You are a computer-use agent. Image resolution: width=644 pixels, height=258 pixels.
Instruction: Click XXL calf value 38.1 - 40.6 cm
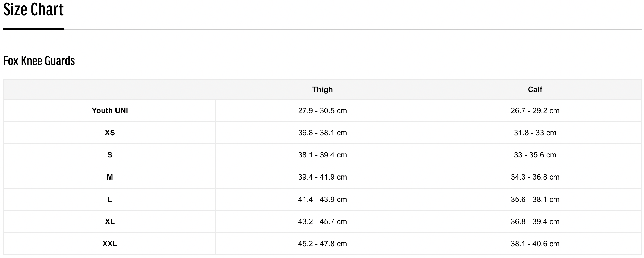point(535,244)
